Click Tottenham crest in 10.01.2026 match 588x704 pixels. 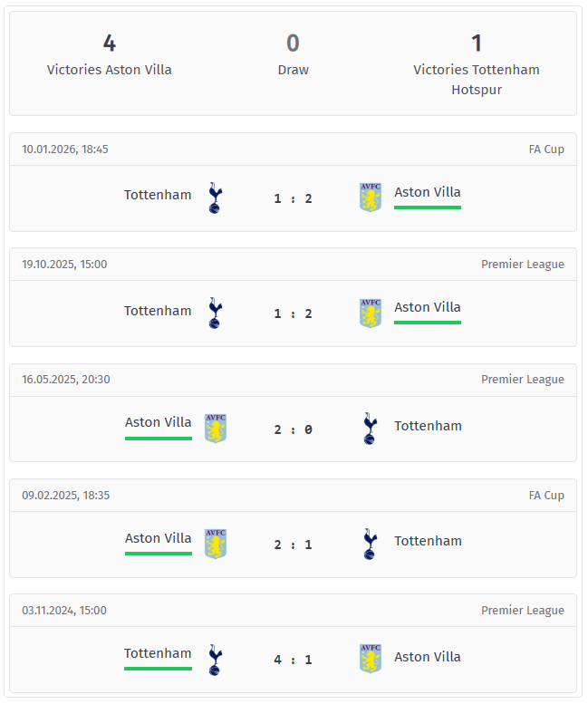tap(215, 198)
